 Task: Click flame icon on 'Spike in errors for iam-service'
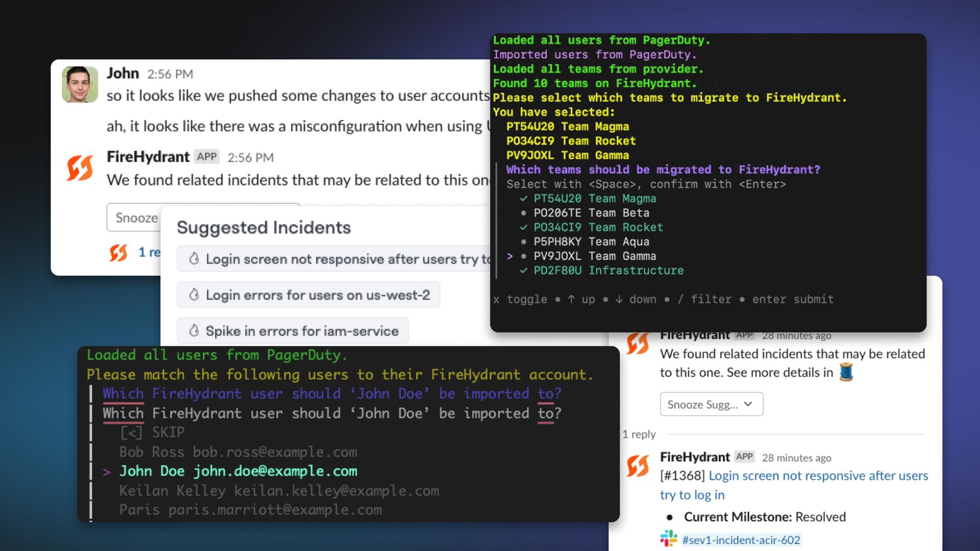194,330
